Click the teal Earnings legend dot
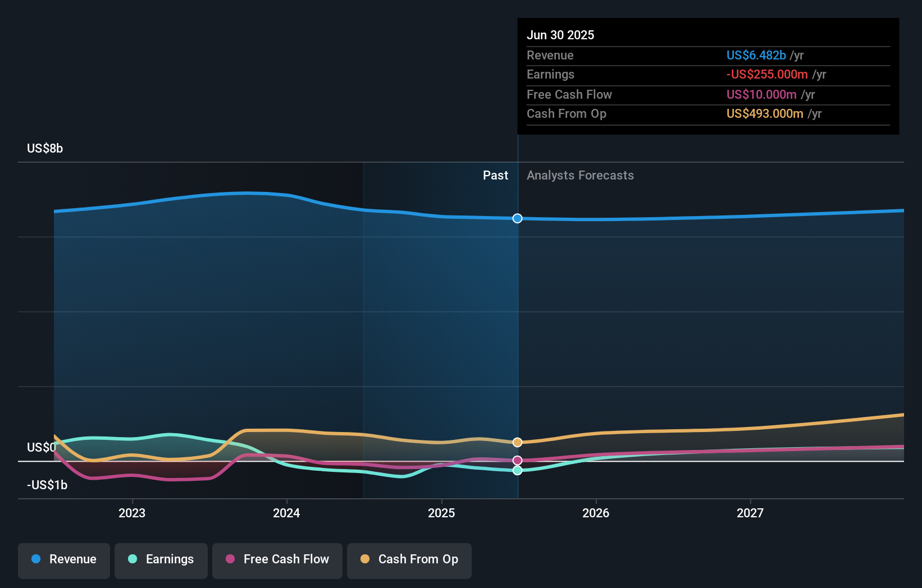This screenshot has height=588, width=922. coord(131,559)
